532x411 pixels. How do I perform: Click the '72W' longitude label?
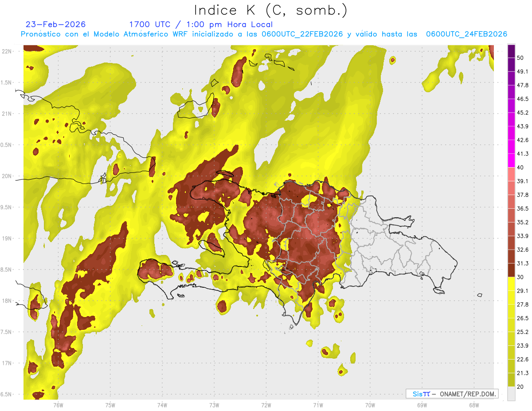266,405
